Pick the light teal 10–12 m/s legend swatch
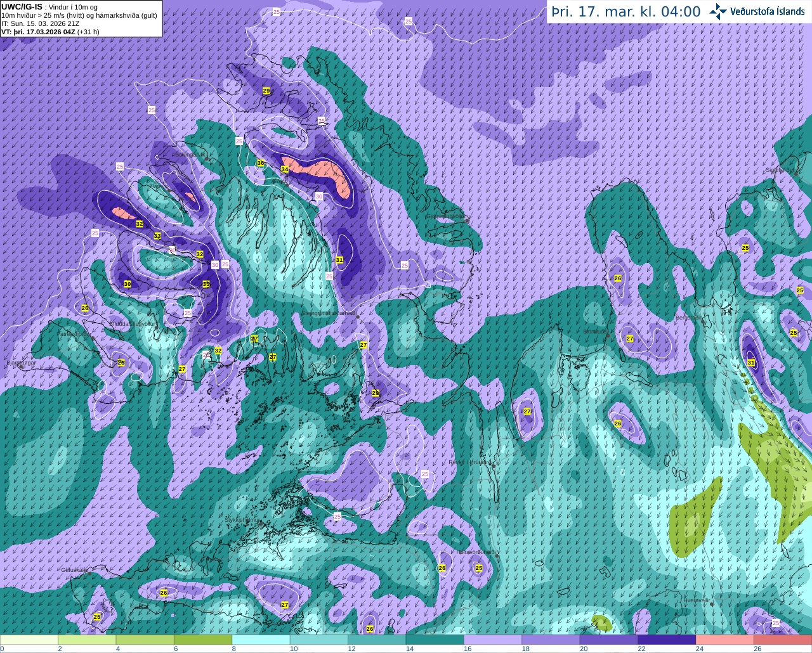This screenshot has width=812, height=653. click(x=319, y=640)
